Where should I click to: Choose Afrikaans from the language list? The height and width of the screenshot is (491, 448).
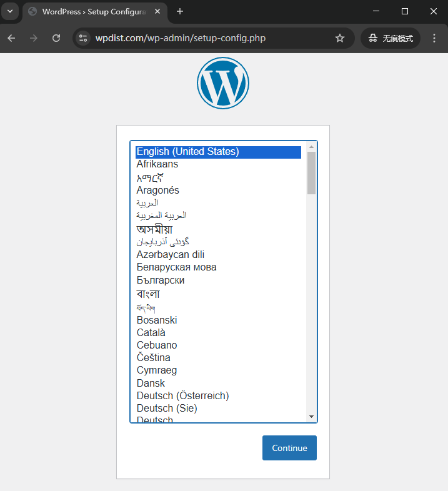click(x=157, y=164)
